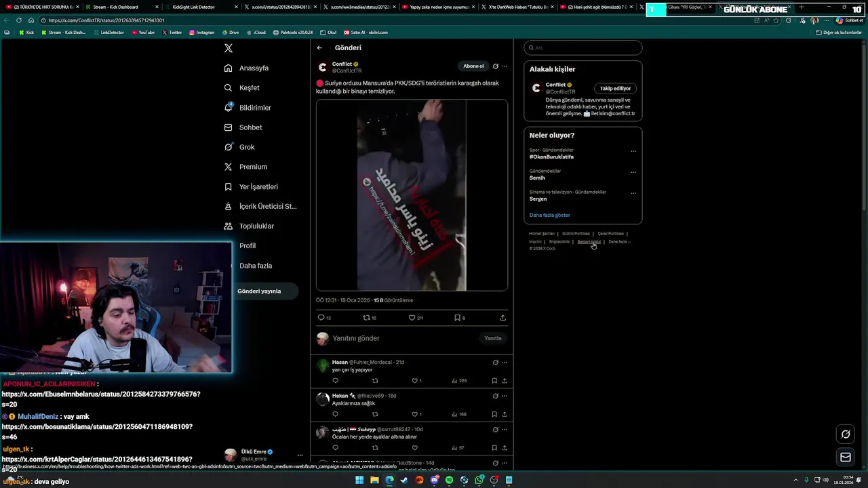Reply to Sukeyp's comment
868x488 pixels.
335,447
